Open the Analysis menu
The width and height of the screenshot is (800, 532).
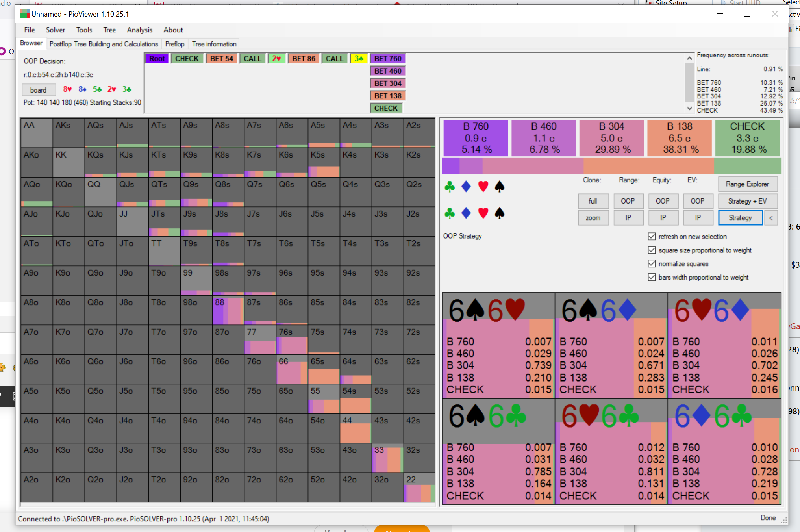tap(139, 30)
